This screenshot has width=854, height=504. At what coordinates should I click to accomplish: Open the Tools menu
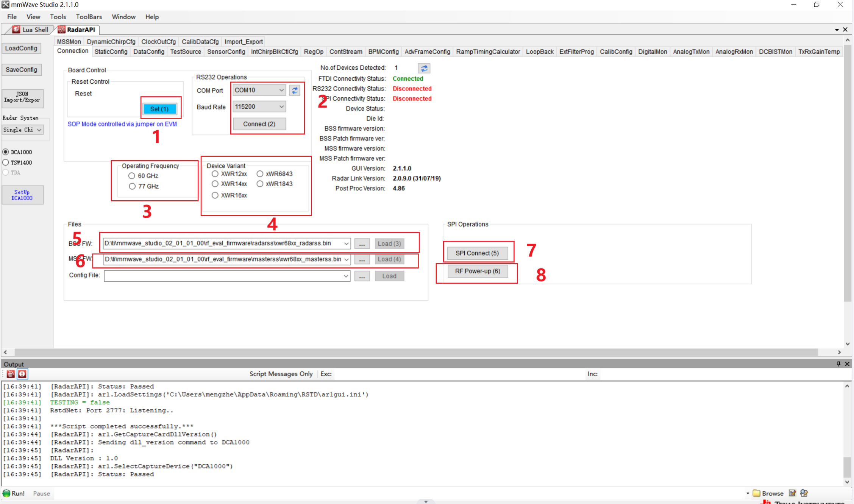(x=58, y=17)
